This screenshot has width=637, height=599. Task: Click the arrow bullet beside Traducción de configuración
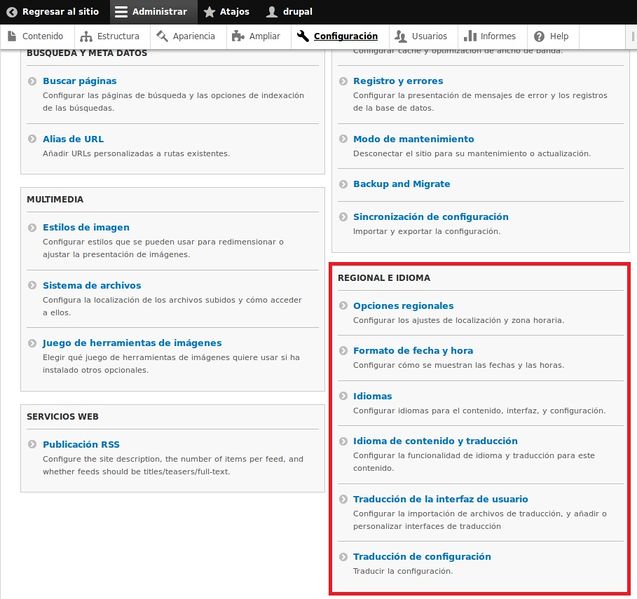tap(343, 557)
